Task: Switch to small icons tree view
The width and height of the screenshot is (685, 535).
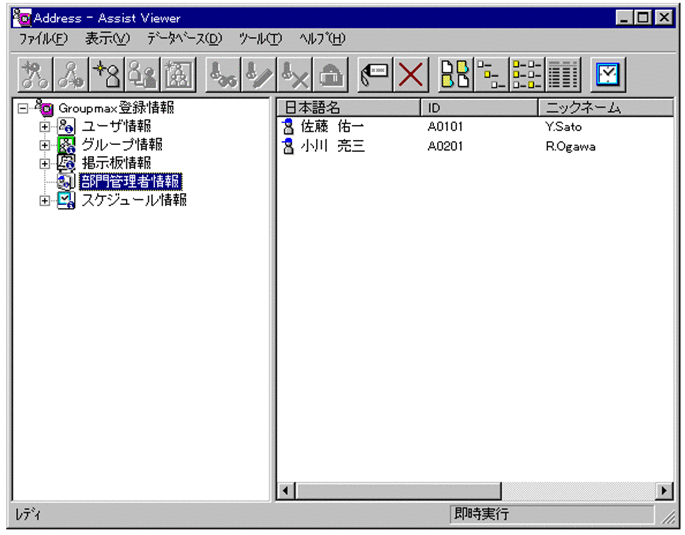Action: (491, 75)
